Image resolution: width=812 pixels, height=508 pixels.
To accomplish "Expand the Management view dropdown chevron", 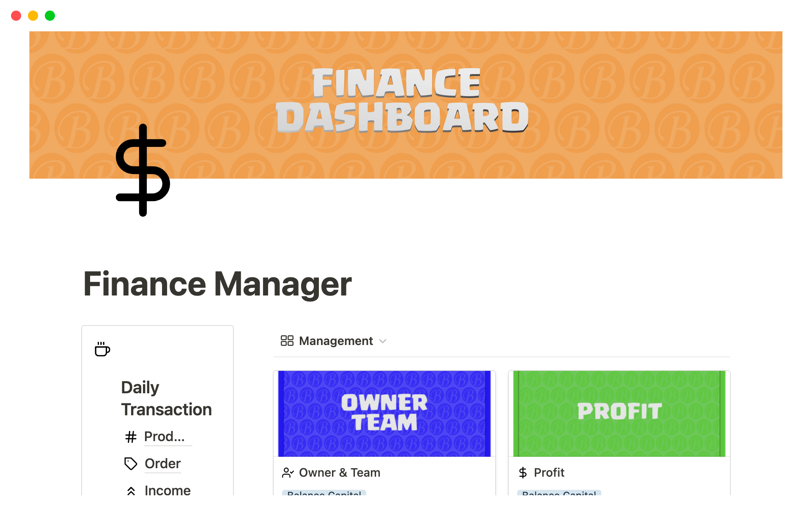I will pos(383,341).
